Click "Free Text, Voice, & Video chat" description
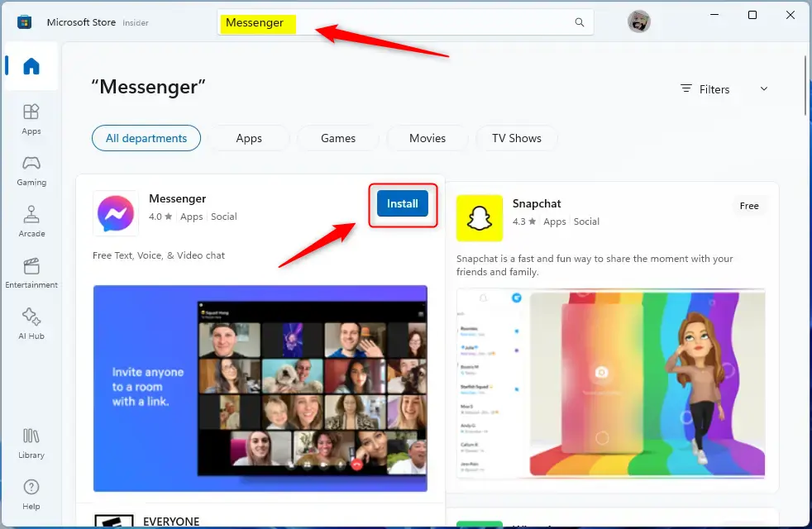Viewport: 812px width, 529px height. pos(159,255)
